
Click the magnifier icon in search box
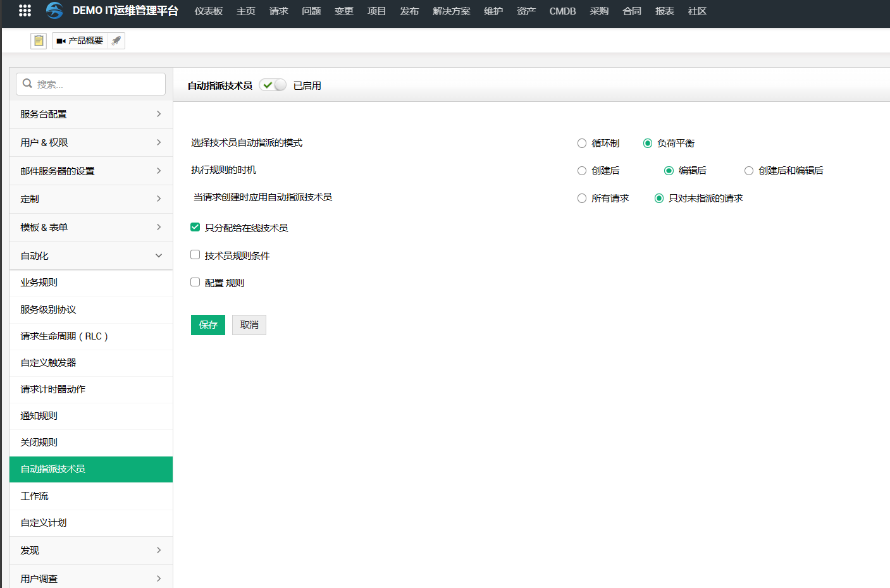(27, 83)
